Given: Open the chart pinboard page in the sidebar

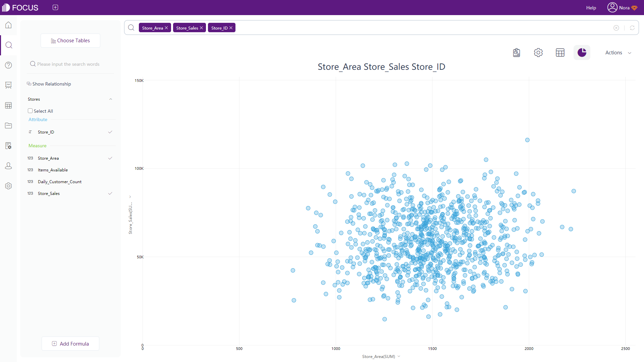Looking at the screenshot, I should [x=8, y=85].
